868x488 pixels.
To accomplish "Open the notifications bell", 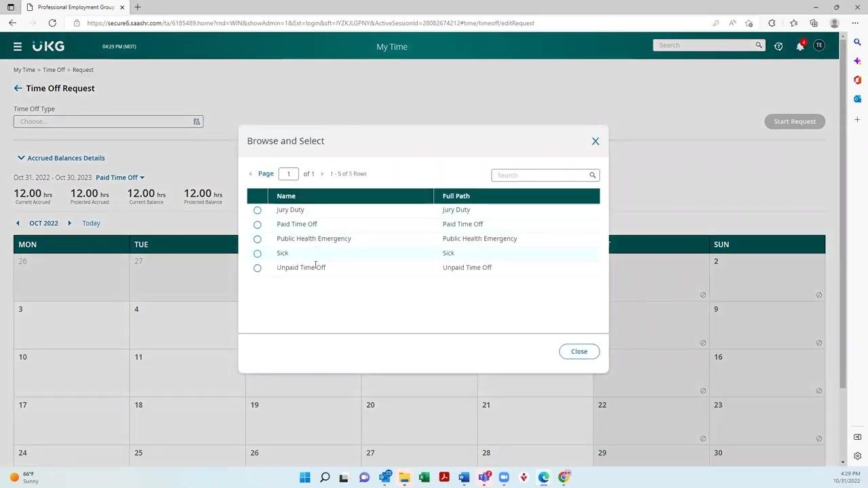I will (x=800, y=46).
